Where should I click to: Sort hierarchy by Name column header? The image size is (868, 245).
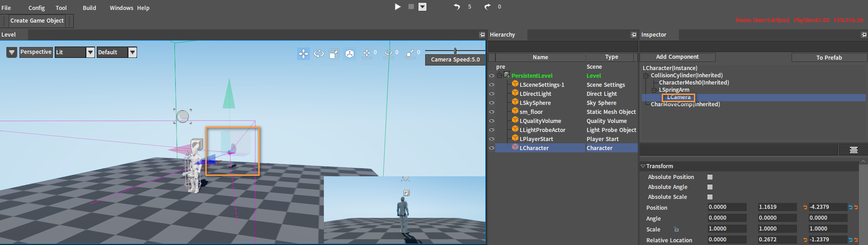(541, 57)
